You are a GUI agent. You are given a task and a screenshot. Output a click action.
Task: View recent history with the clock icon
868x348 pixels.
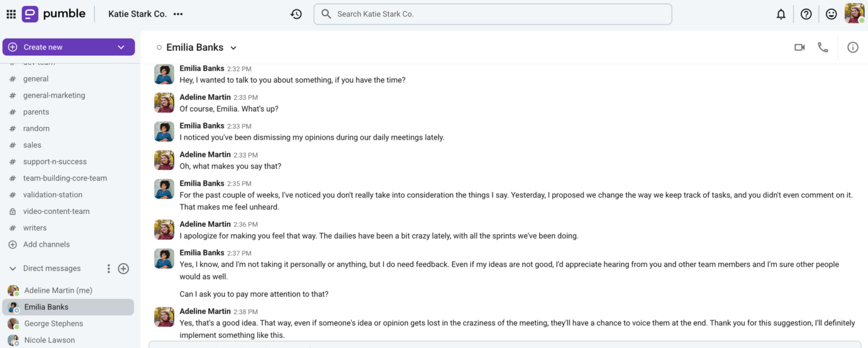pos(296,14)
